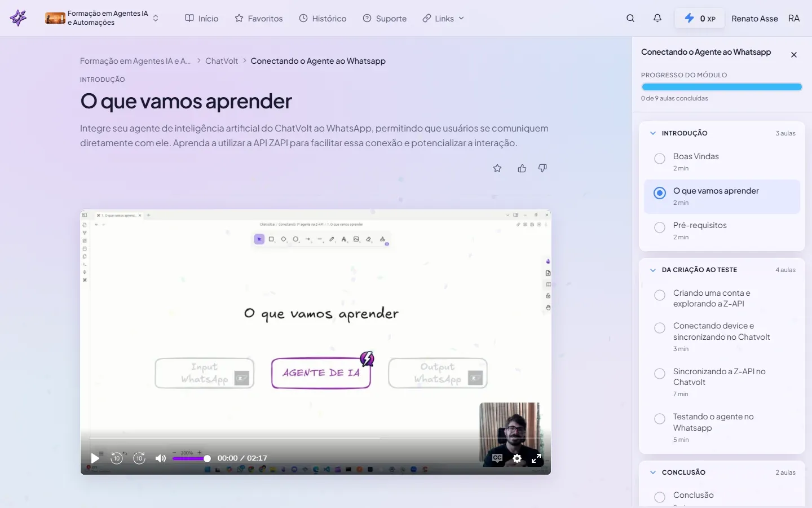Collapse the DA CRIAÇÃO AO TESTE section

722,270
